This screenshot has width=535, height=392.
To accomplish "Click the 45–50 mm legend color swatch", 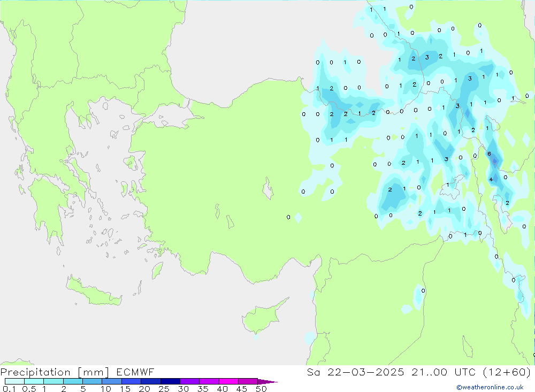I will pos(248,381).
